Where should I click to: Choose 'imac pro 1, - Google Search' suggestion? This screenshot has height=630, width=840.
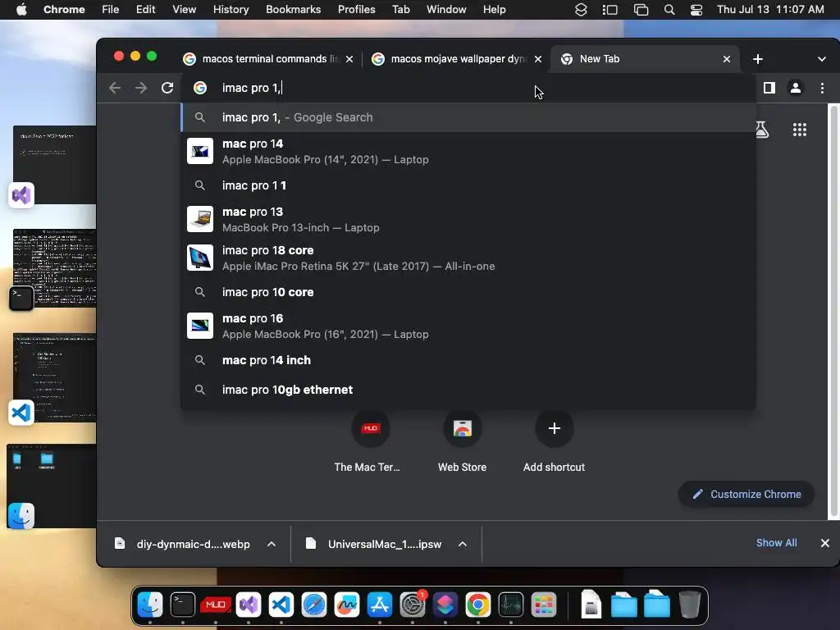pyautogui.click(x=468, y=117)
